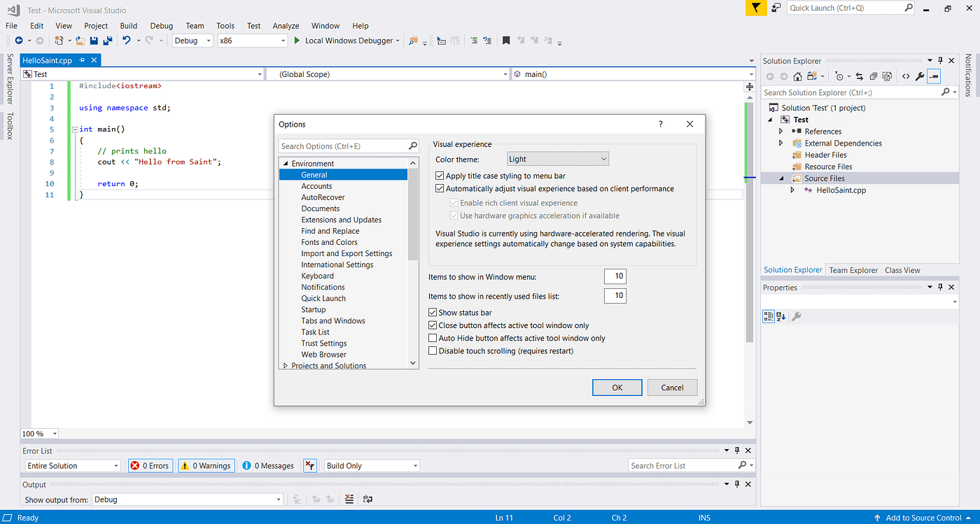
Task: Sync Solution Explorer with Active Document
Action: coord(859,76)
